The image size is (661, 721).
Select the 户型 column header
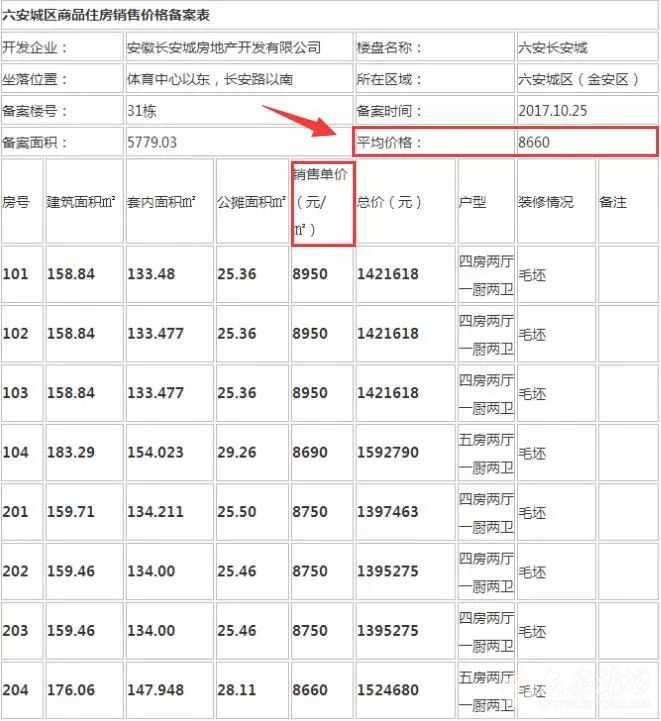coord(472,202)
